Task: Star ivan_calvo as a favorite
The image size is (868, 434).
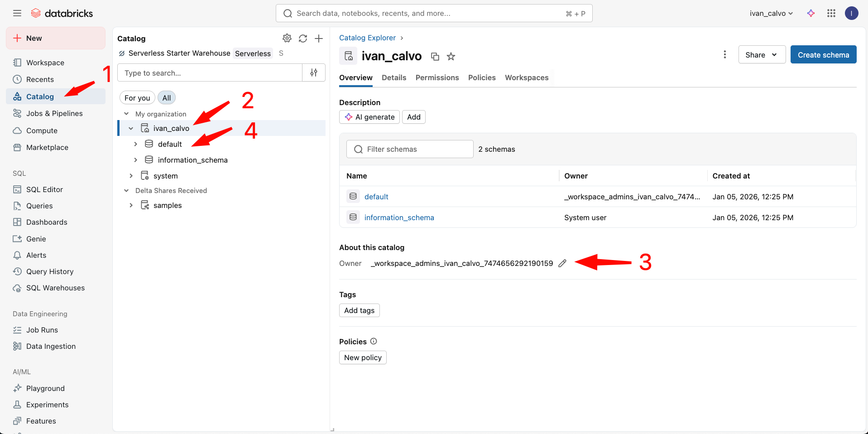Action: click(x=451, y=57)
